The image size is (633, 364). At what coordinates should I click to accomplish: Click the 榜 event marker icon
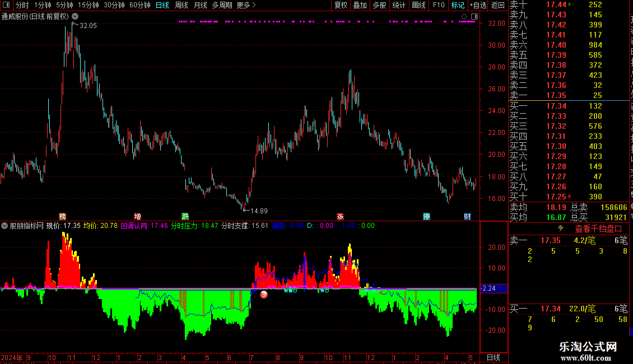click(x=63, y=217)
